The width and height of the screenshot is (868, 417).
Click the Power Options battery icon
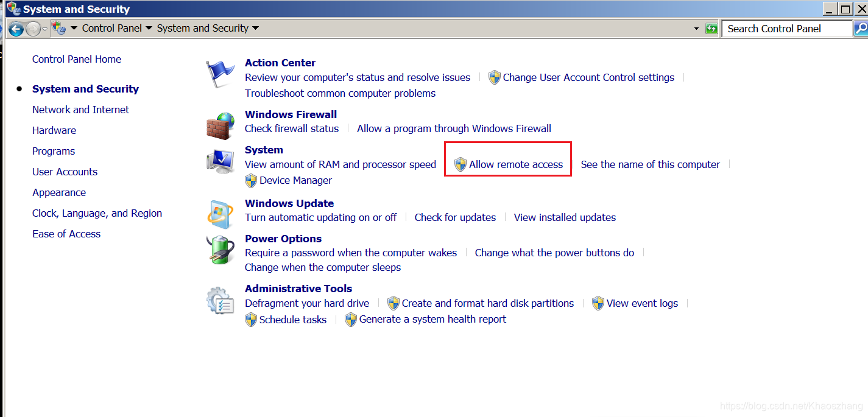pyautogui.click(x=220, y=250)
